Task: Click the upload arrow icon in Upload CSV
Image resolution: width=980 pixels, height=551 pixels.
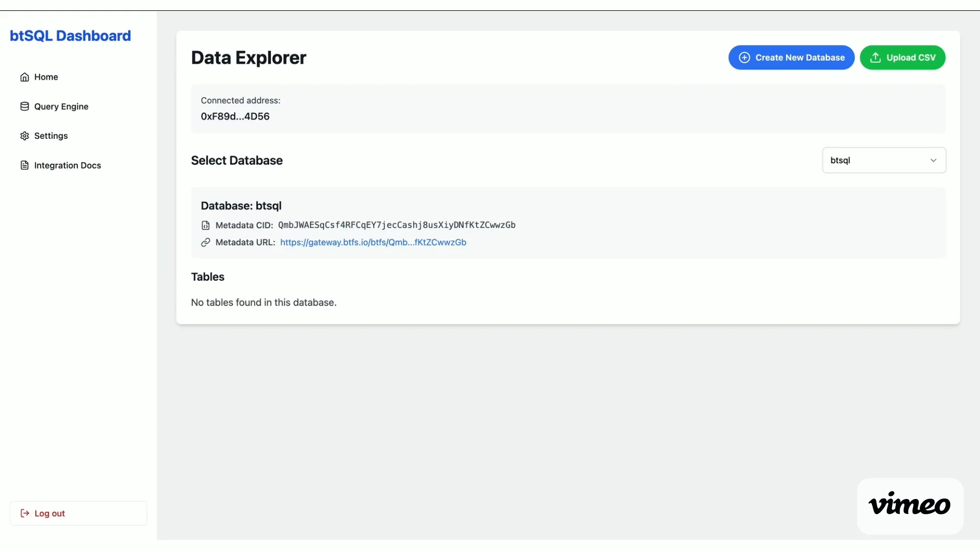Action: pyautogui.click(x=875, y=58)
